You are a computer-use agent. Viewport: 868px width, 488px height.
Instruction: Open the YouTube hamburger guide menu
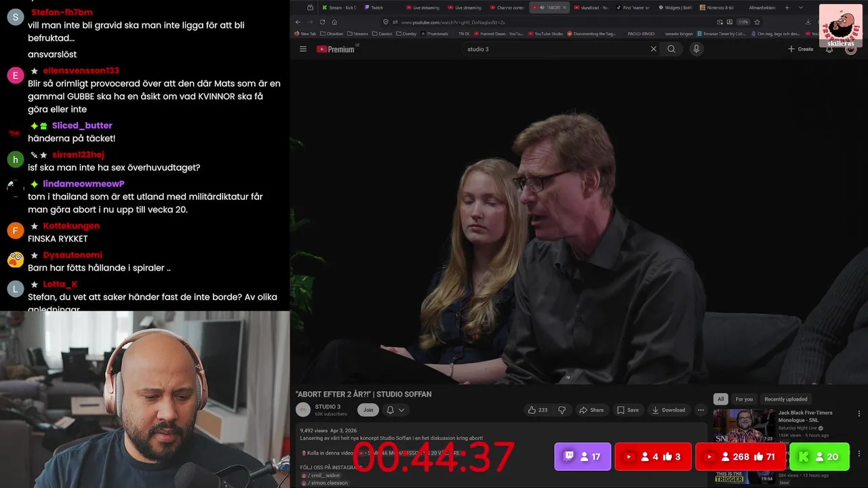coord(303,49)
